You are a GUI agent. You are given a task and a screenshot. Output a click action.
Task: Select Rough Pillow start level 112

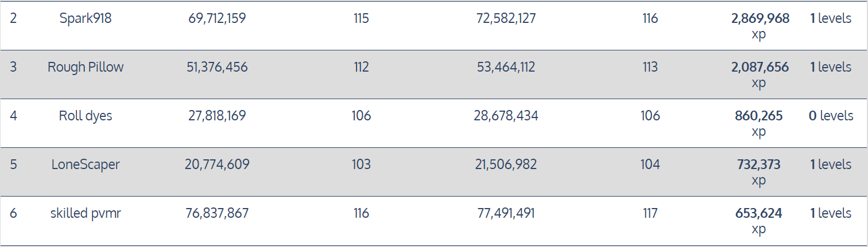(361, 67)
